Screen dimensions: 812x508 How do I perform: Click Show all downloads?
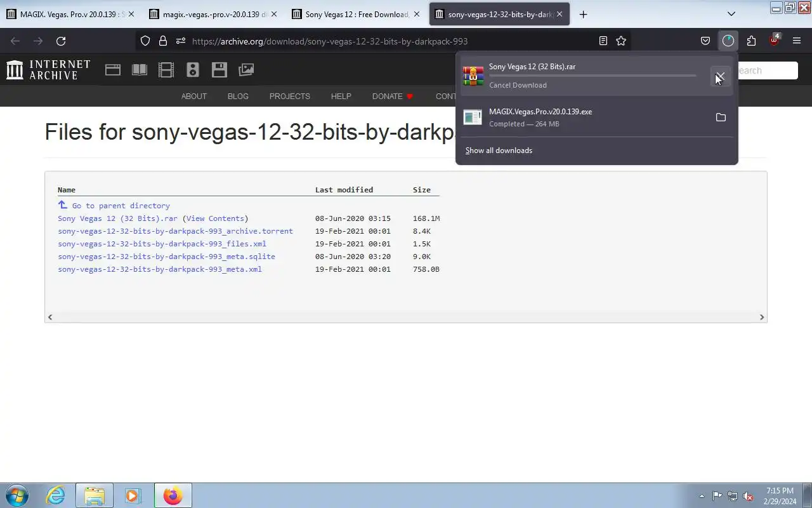click(499, 150)
